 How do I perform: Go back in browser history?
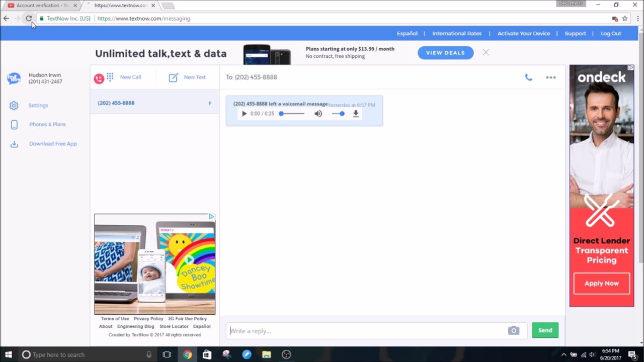pos(6,19)
